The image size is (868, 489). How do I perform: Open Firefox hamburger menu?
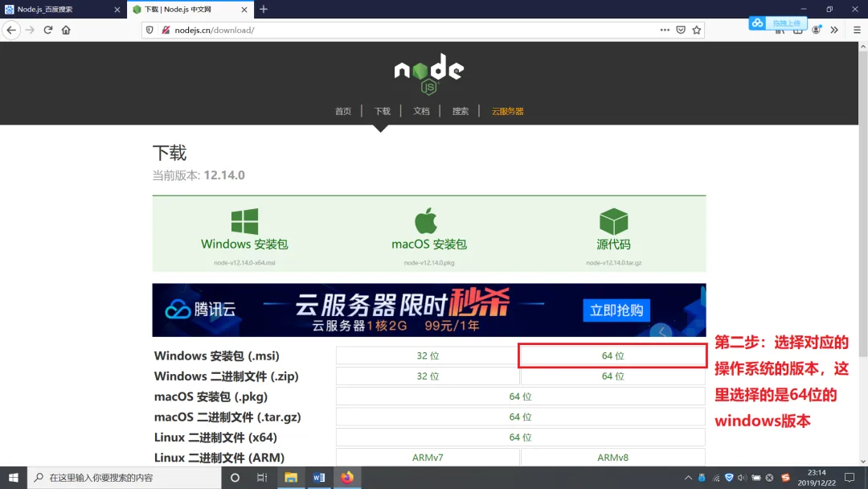857,30
